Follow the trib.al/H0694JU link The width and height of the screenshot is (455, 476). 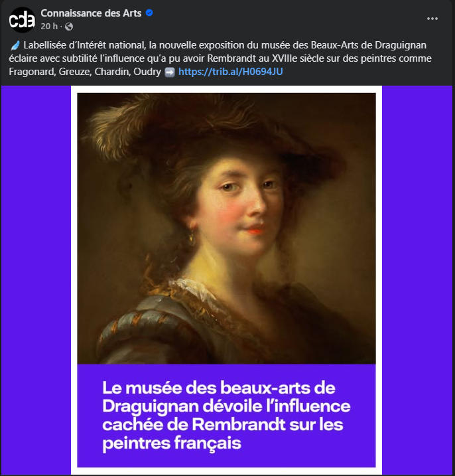(231, 72)
